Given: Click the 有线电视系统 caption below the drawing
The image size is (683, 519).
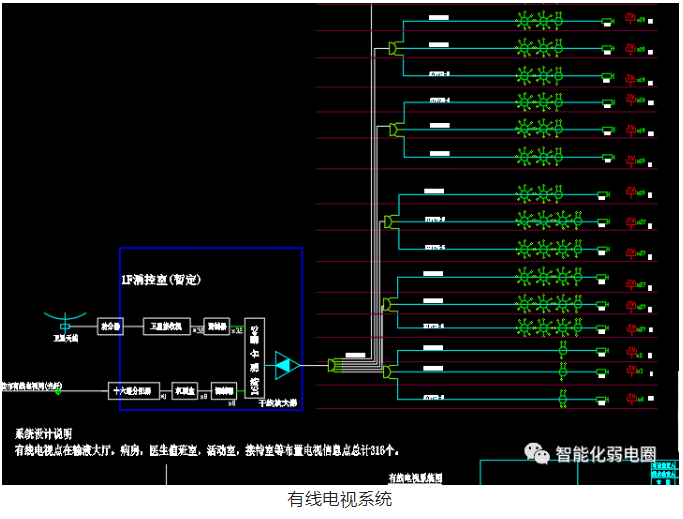Looking at the screenshot, I should point(340,499).
